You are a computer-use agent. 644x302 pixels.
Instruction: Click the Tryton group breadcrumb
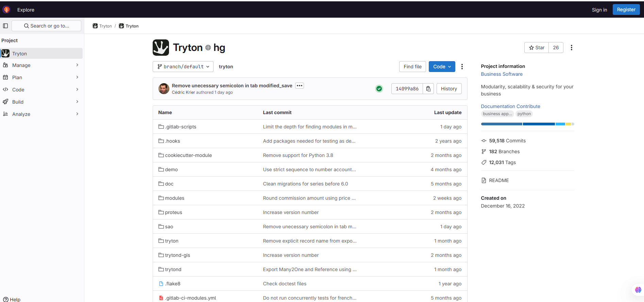coord(102,26)
